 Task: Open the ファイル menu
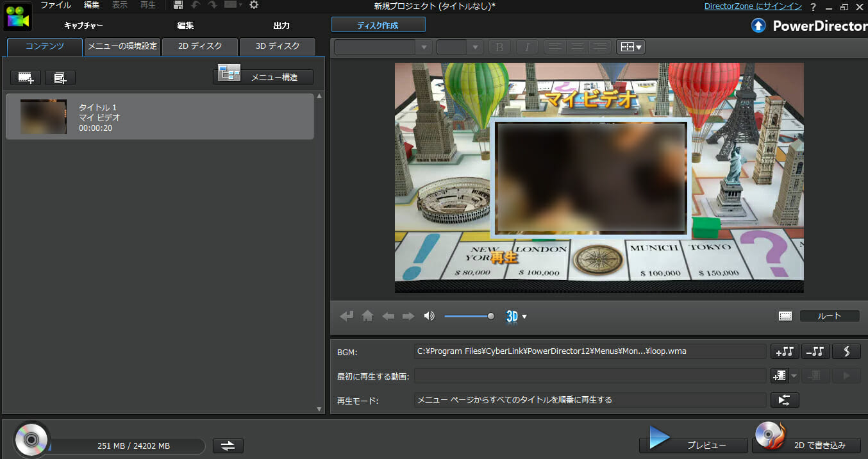[56, 5]
